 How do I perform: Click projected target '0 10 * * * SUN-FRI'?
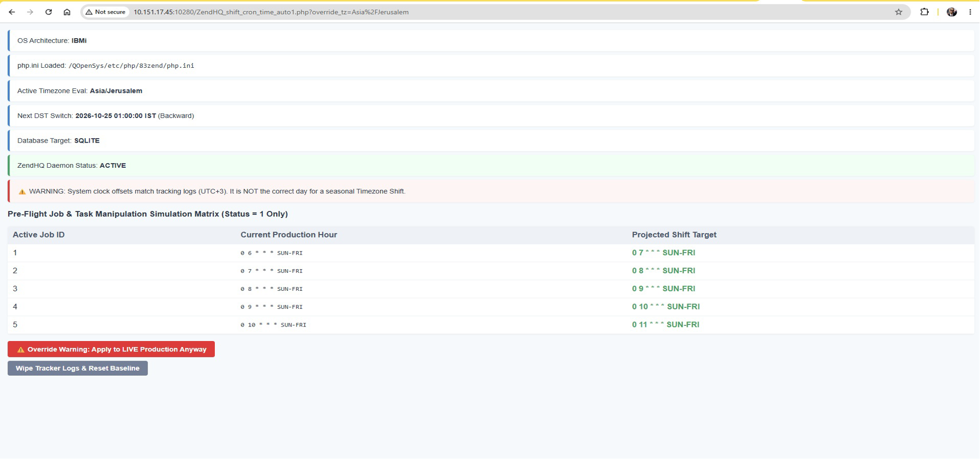point(666,307)
